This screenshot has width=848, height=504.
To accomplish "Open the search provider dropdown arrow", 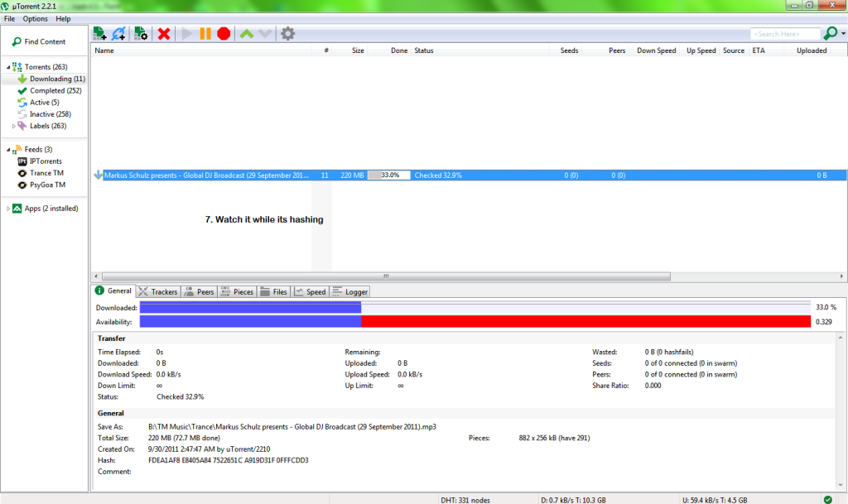I will 843,33.
